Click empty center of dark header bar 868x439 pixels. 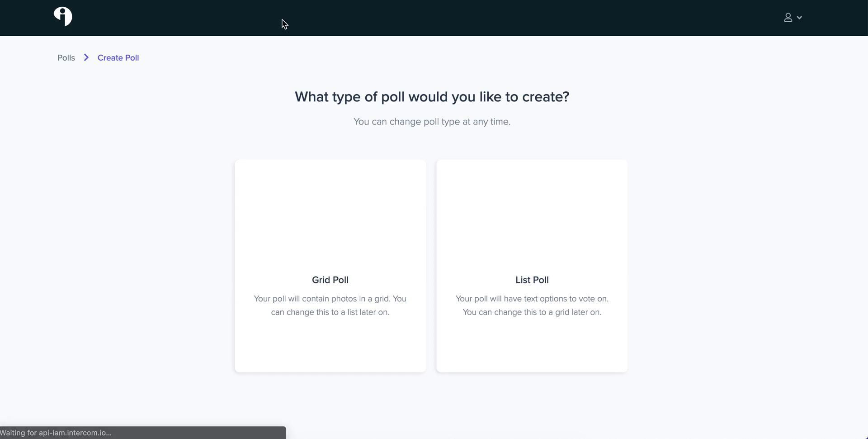434,18
